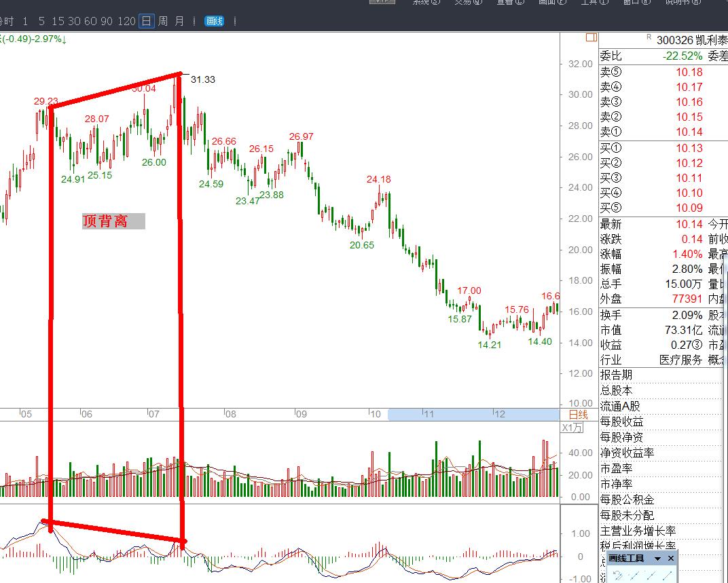Click the 买⑤ price 10.09
Image resolution: width=728 pixels, height=583 pixels.
point(689,208)
